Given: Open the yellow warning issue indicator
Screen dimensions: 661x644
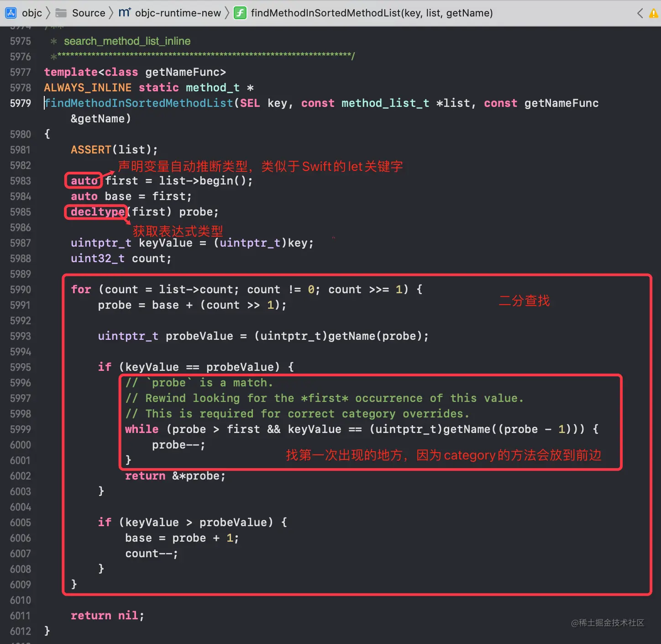Looking at the screenshot, I should (654, 13).
